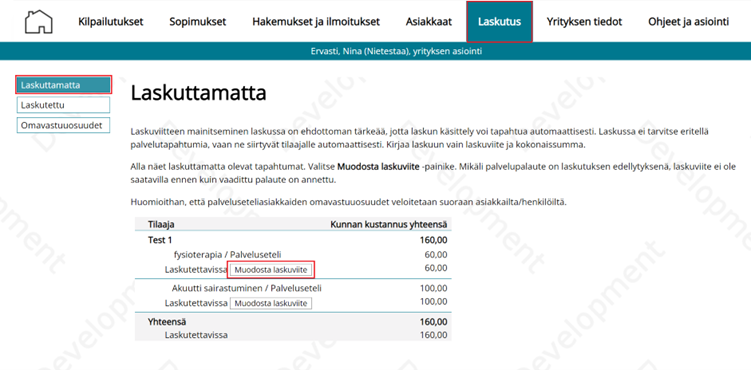Open Ohjeet ja asiointi menu
751x370 pixels.
pos(688,22)
